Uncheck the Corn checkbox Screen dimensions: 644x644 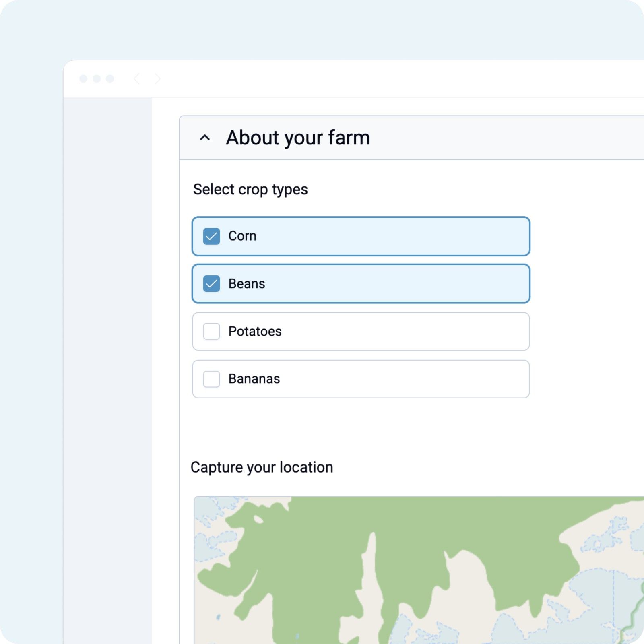point(211,236)
